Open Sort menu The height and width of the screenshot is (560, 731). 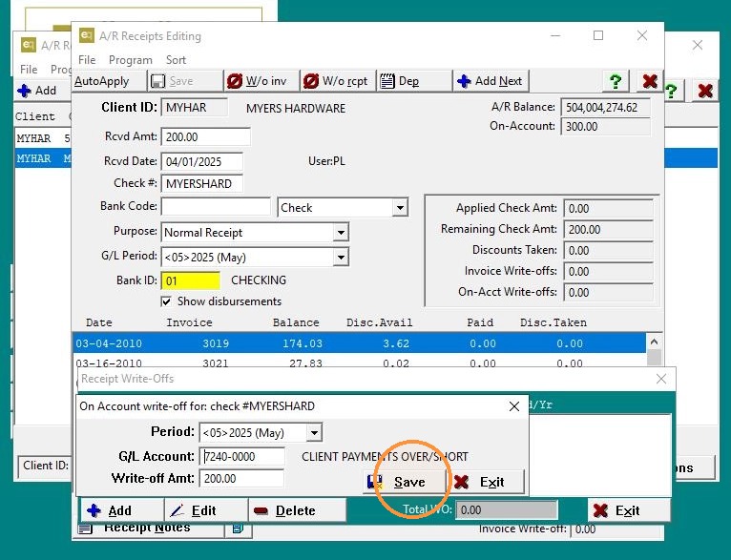[176, 60]
